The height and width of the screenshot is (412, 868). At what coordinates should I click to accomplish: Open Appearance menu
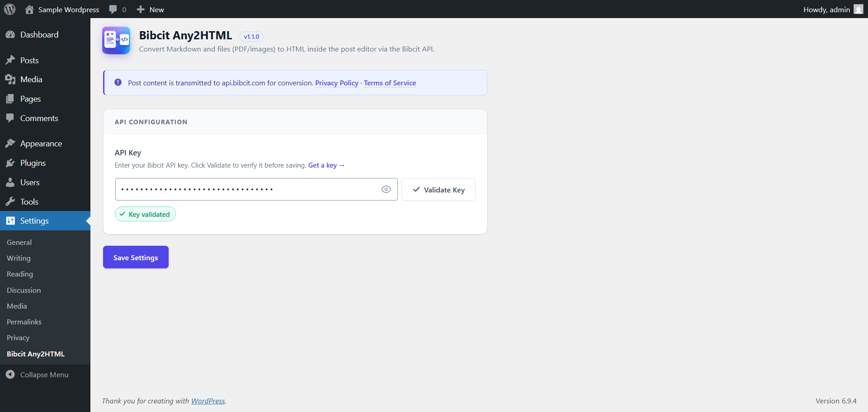click(x=45, y=144)
